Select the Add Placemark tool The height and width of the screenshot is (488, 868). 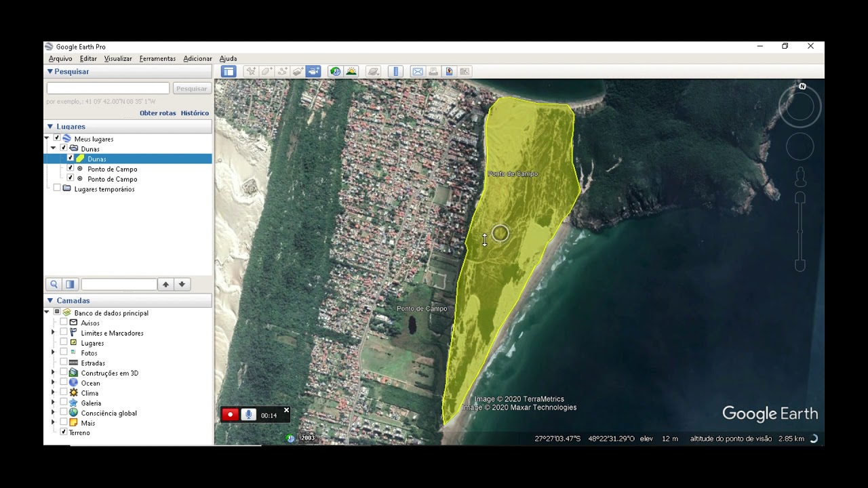[x=251, y=71]
